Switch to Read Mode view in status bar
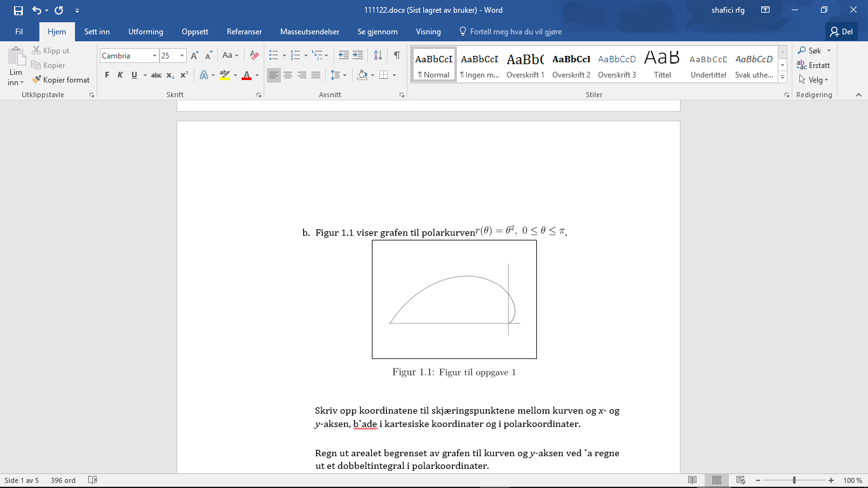This screenshot has width=868, height=488. click(x=692, y=480)
